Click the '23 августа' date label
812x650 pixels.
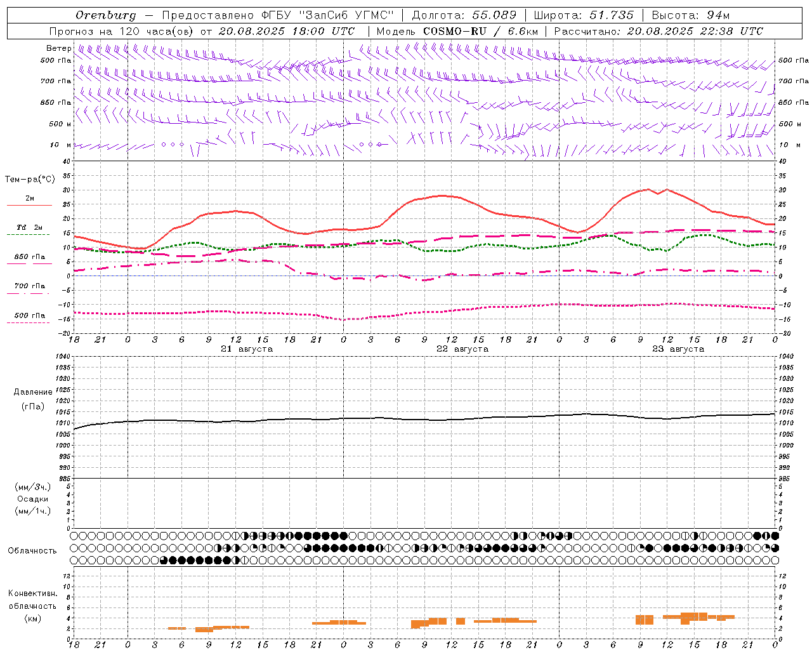click(x=678, y=349)
